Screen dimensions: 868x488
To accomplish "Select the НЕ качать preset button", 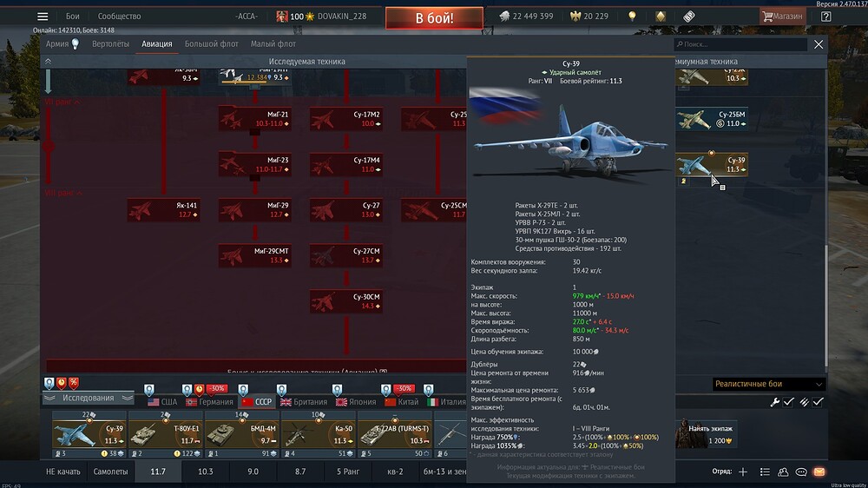I will click(x=63, y=472).
